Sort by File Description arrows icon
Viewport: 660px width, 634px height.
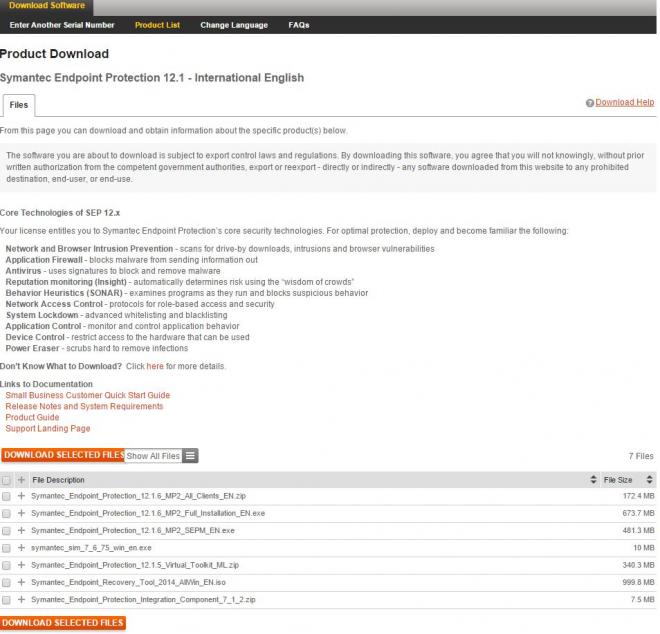593,479
